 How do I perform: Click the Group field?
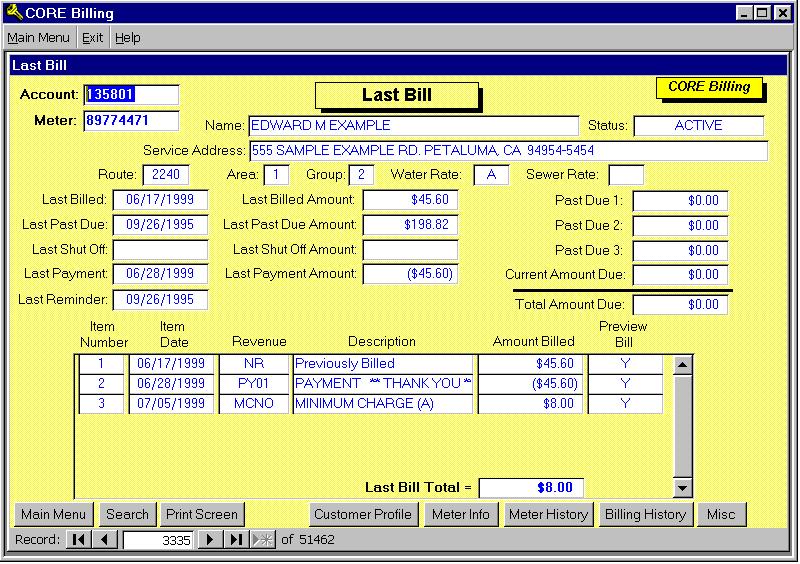pyautogui.click(x=361, y=175)
